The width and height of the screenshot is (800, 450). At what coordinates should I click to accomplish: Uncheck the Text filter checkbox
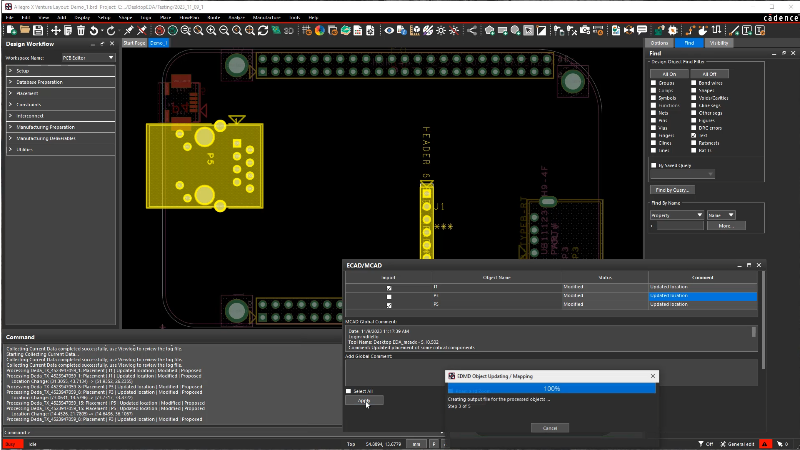point(695,135)
